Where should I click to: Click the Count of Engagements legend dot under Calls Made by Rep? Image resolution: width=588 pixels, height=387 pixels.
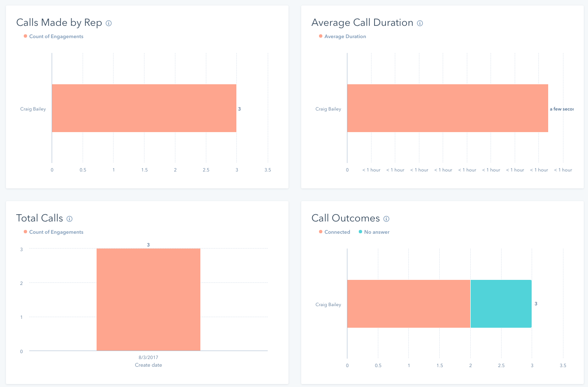pos(25,36)
